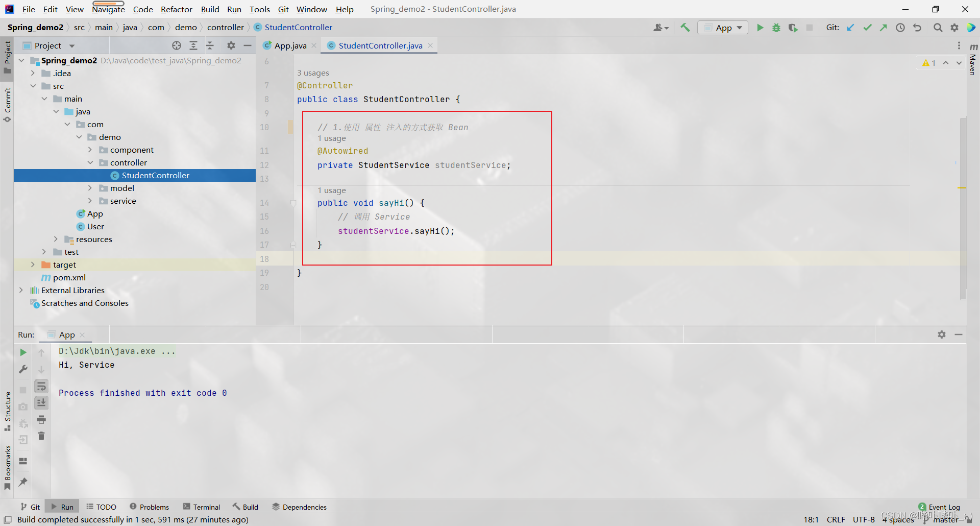This screenshot has width=980, height=526.
Task: Collapse the src folder
Action: (x=33, y=86)
